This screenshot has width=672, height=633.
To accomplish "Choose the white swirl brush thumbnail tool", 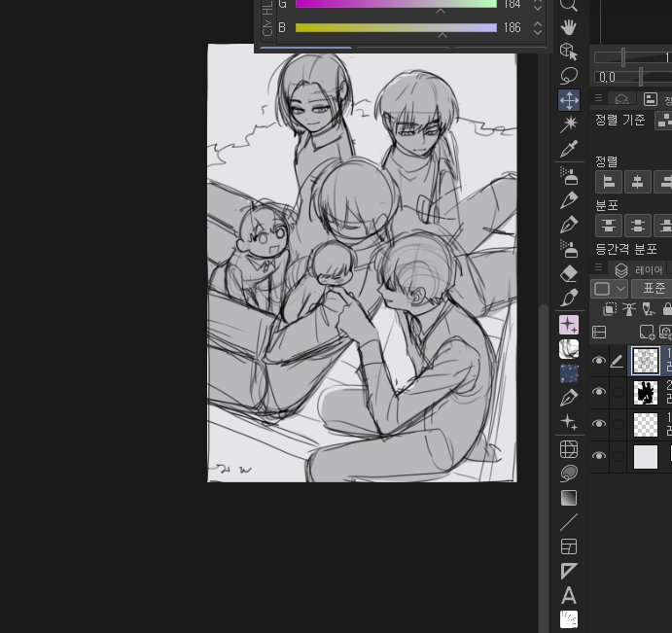I will point(569,349).
